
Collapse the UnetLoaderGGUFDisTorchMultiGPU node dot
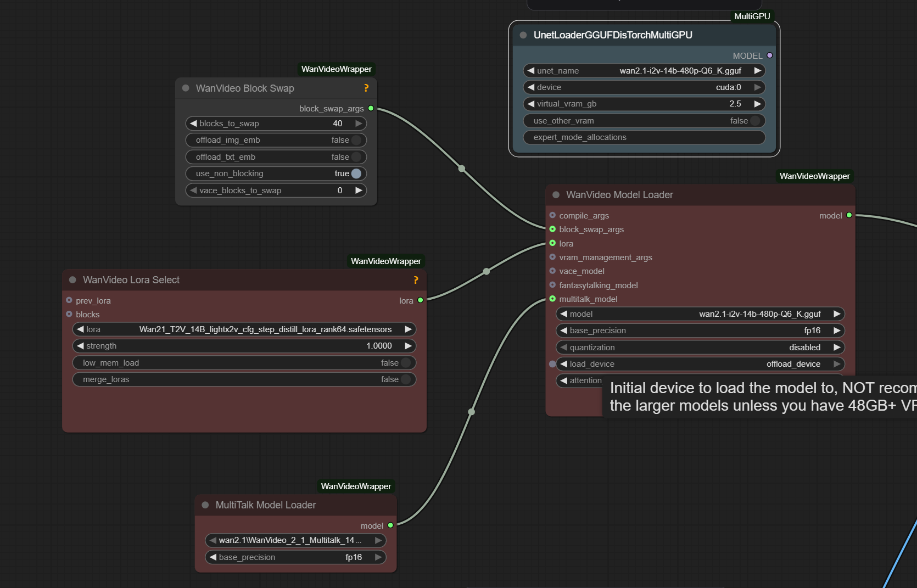point(523,35)
